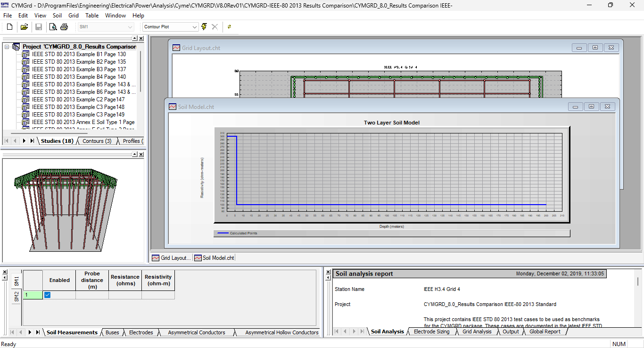Open Print Preview from the toolbar
644x348 pixels.
point(53,27)
